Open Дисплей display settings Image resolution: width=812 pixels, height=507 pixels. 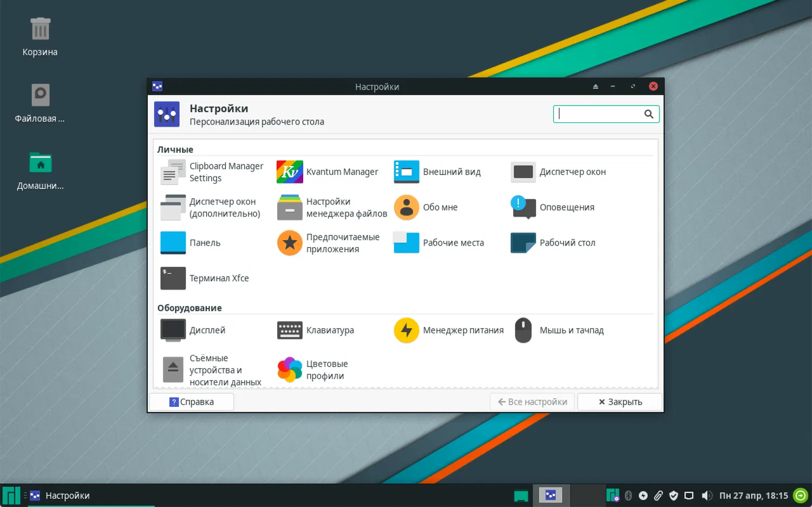click(x=193, y=330)
